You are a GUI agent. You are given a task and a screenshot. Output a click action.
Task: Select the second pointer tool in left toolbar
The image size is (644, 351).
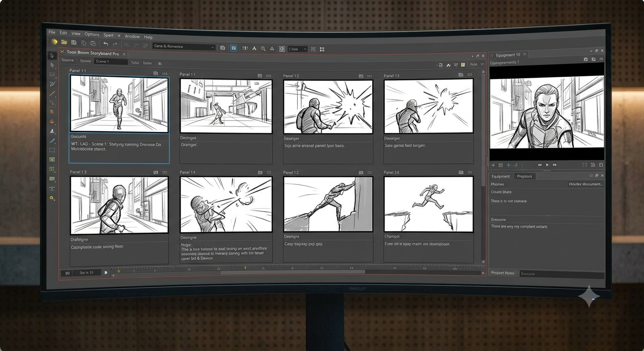point(52,65)
